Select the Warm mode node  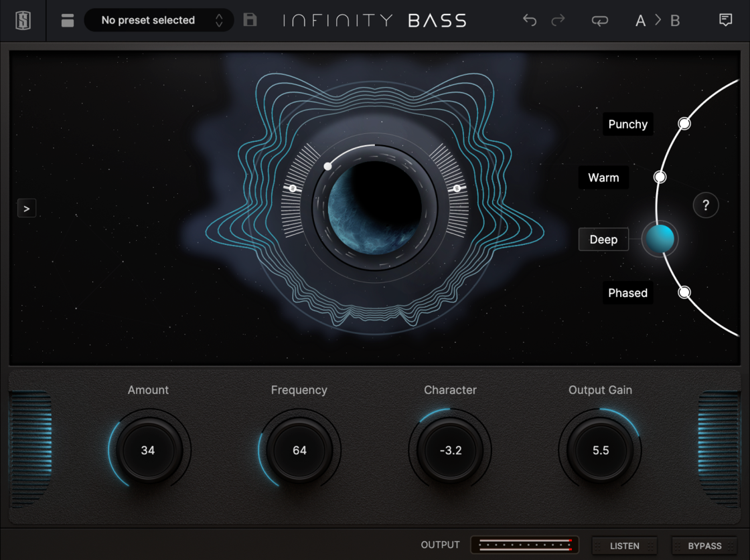[660, 177]
